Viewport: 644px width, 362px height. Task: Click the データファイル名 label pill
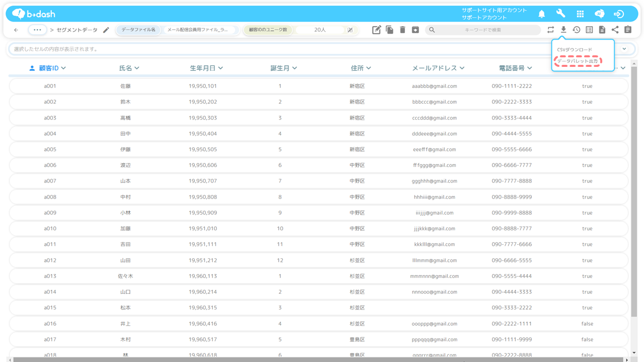tap(138, 30)
